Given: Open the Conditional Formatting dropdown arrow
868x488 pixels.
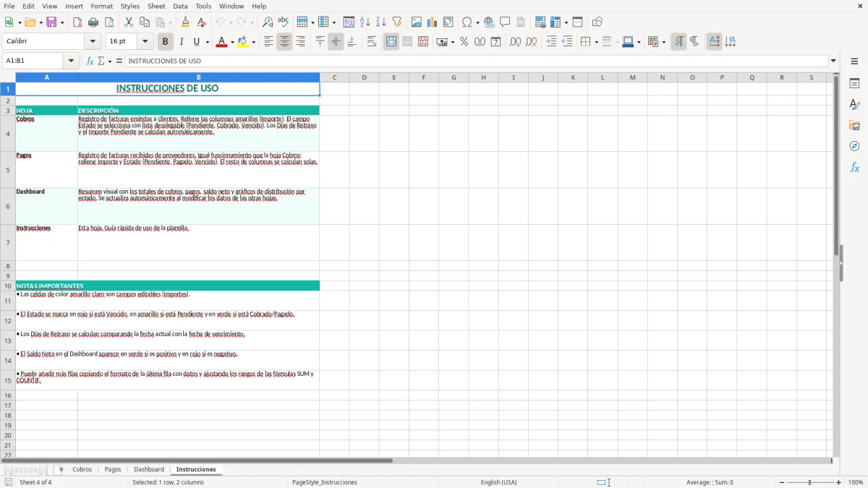Looking at the screenshot, I should coord(663,42).
